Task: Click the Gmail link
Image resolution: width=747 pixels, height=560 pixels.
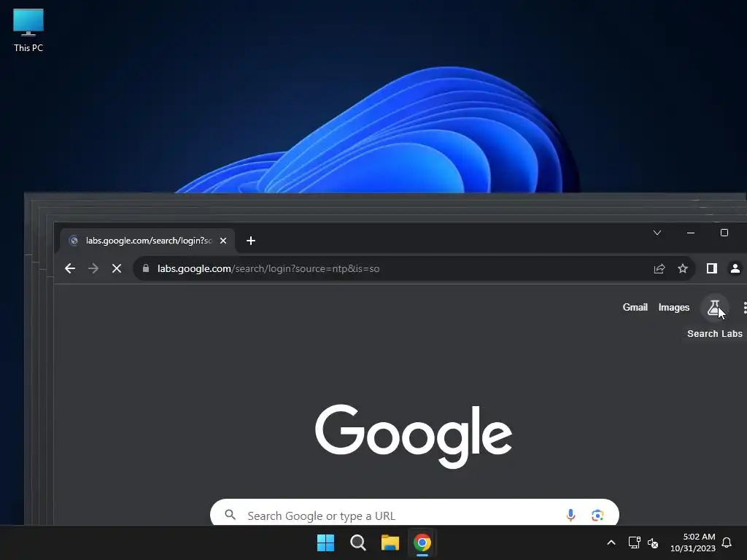Action: [x=635, y=308]
